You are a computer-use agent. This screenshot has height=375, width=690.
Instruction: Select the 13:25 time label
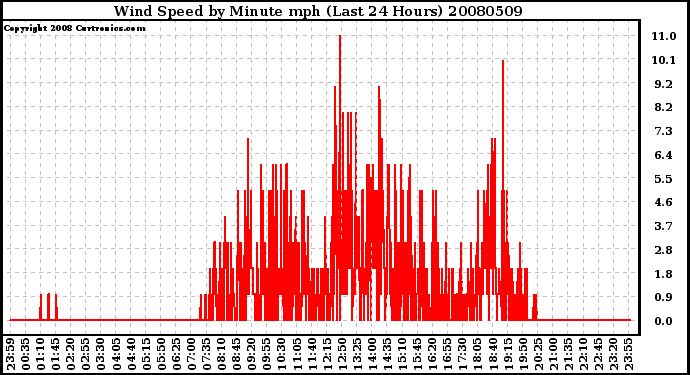coord(357,354)
